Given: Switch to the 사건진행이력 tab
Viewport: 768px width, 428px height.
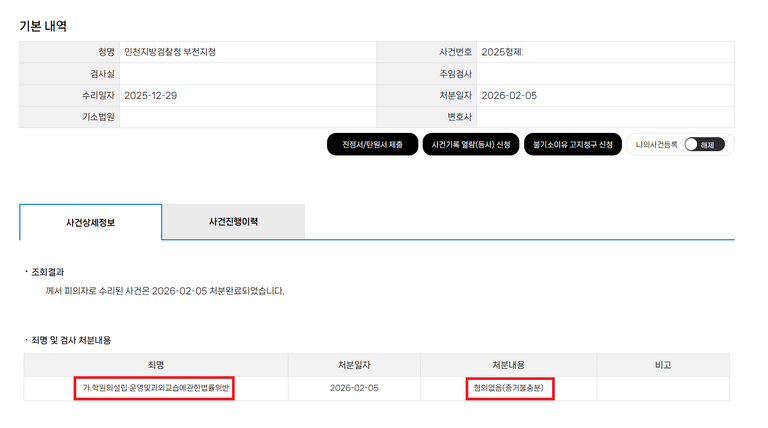Looking at the screenshot, I should click(233, 222).
